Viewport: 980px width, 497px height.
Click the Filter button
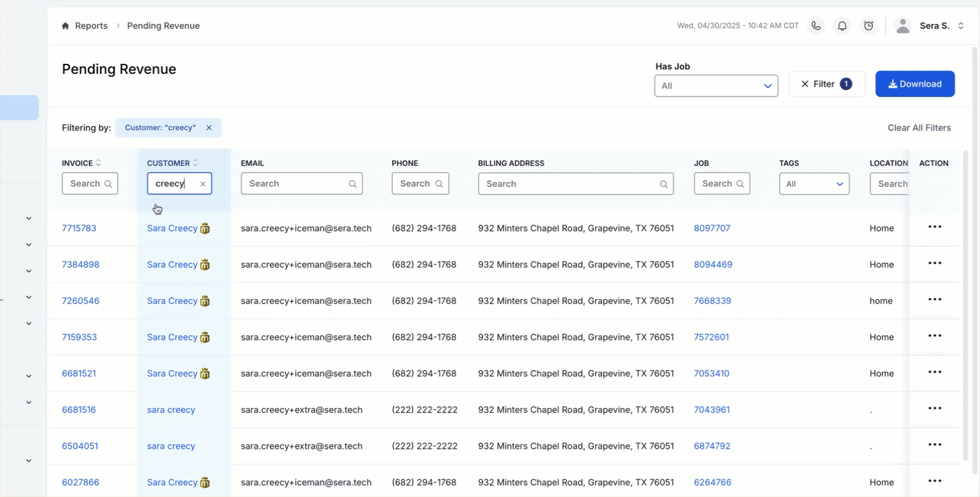pos(827,84)
